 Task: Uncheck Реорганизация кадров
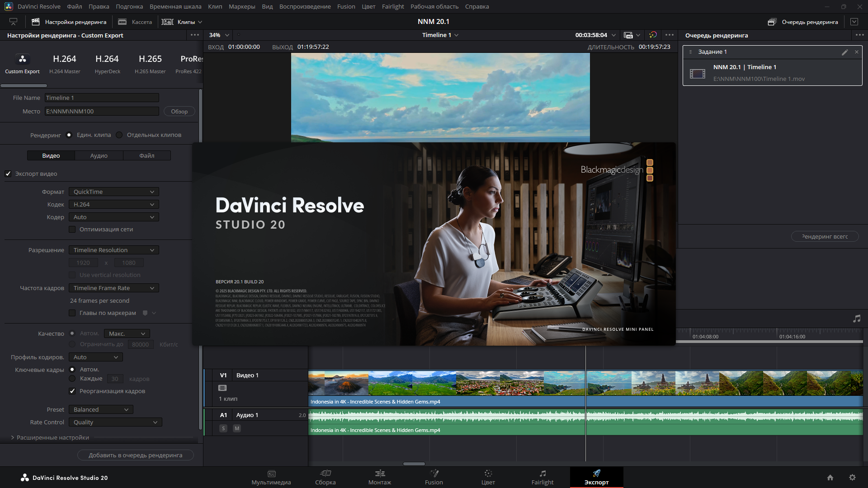pyautogui.click(x=72, y=391)
